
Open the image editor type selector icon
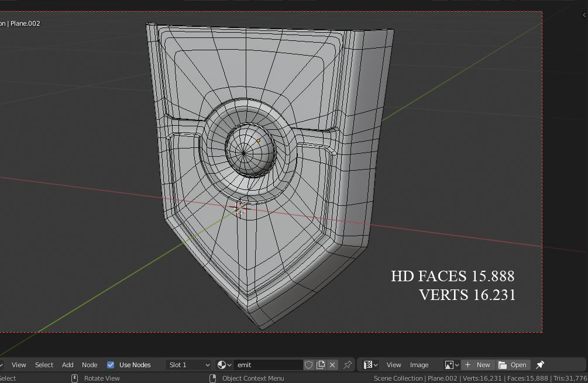370,365
